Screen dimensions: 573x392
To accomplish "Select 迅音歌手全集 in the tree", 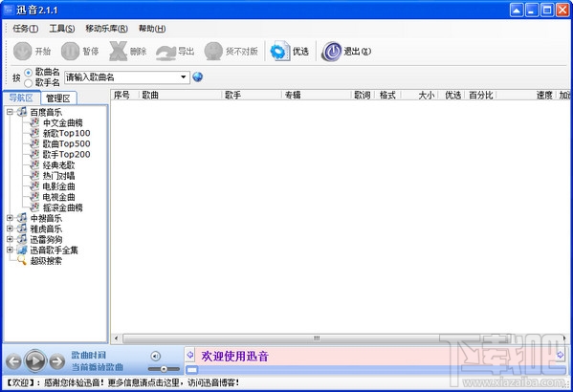I will click(x=54, y=250).
